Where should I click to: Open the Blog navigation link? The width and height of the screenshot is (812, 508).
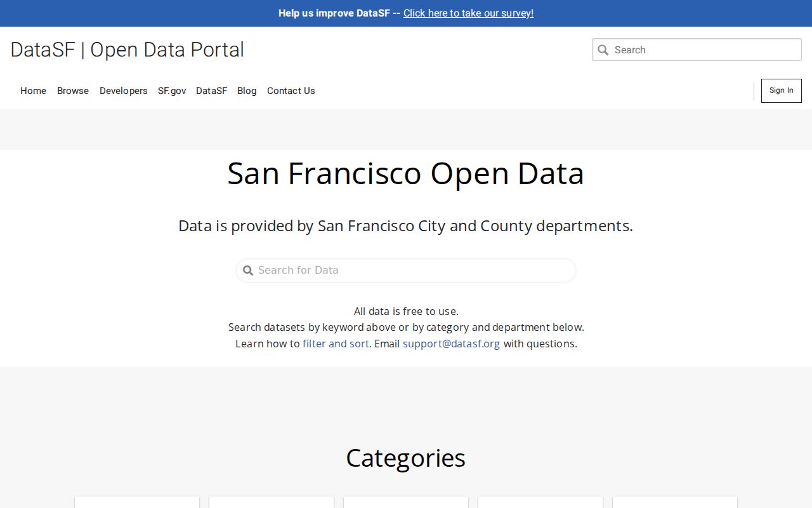pyautogui.click(x=247, y=91)
